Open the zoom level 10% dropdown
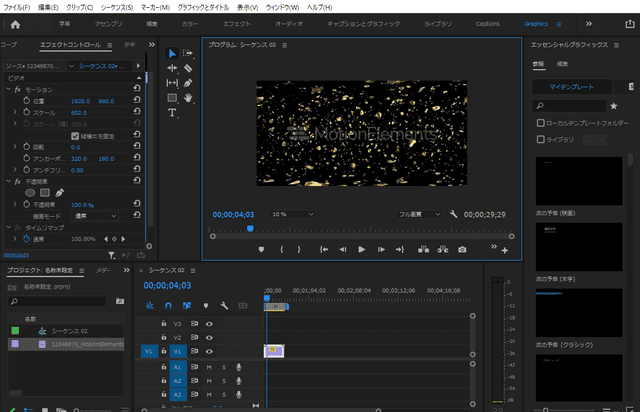Screen dimensions: 640x412 291,214
